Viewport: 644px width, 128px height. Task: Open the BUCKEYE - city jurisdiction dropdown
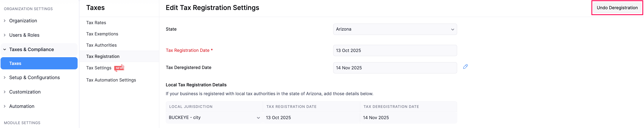tap(214, 117)
